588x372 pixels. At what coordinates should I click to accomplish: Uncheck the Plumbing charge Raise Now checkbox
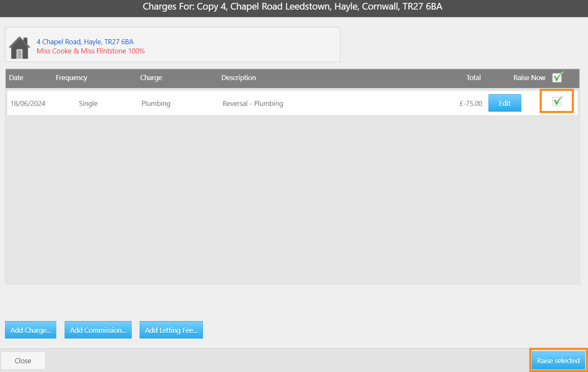click(558, 101)
